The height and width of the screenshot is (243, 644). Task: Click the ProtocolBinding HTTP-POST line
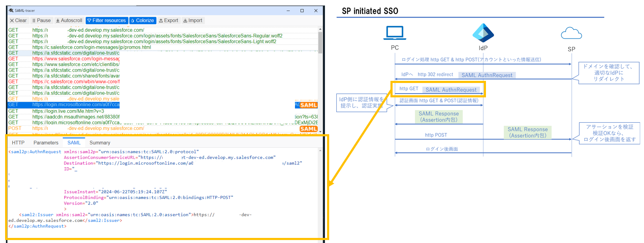[148, 197]
